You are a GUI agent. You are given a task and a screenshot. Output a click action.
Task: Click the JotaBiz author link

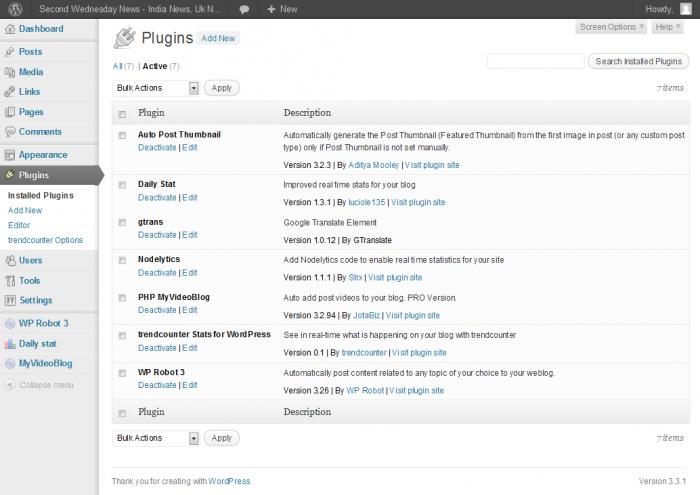pos(367,316)
